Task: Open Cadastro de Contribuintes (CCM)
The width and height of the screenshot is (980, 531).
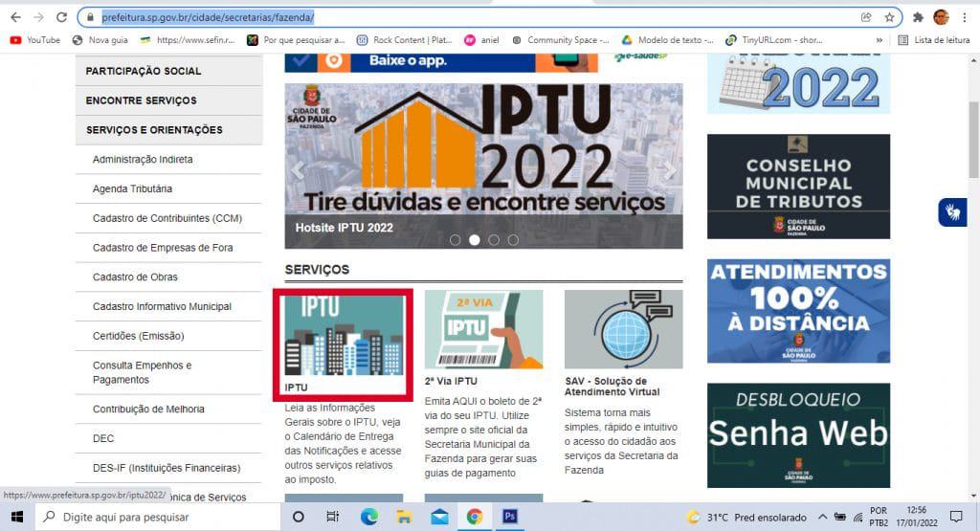Action: coord(168,218)
